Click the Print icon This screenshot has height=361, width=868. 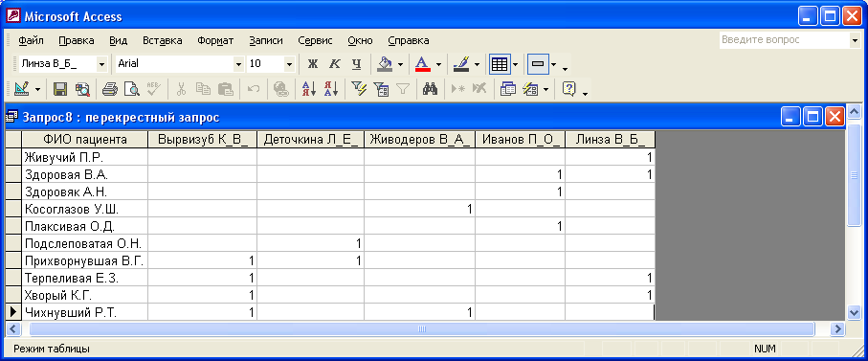tap(110, 89)
